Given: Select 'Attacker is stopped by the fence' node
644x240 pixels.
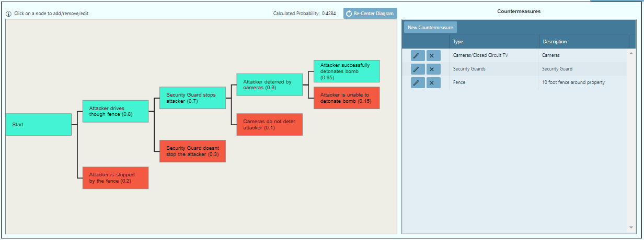Looking at the screenshot, I should 116,178.
